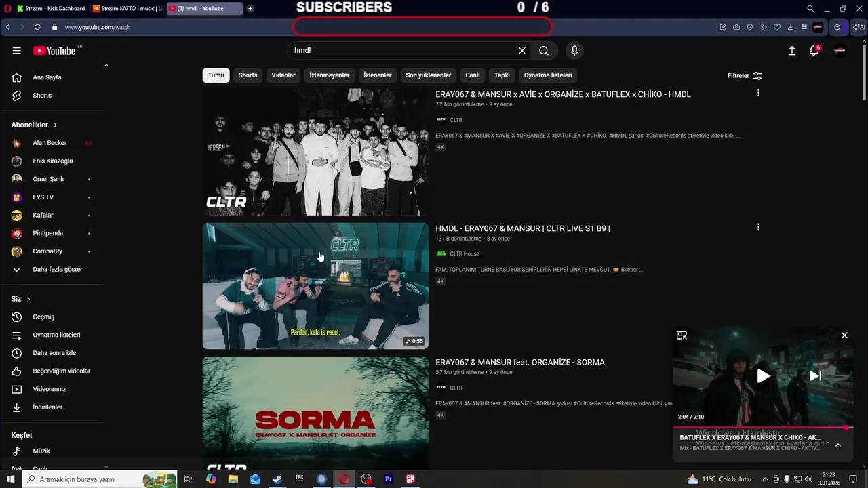Open File Explorer from the taskbar
Viewport: 868px width, 488px height.
click(x=233, y=479)
